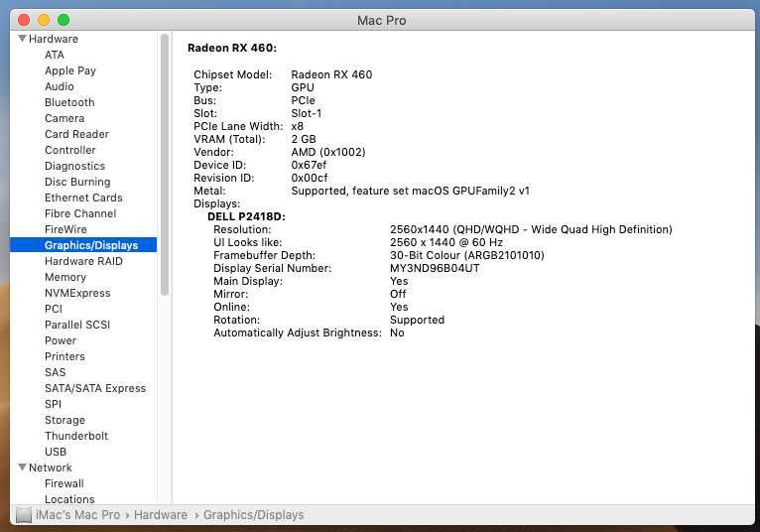This screenshot has width=760, height=532.
Task: Click iMac's Mac Pro in path bar
Action: pyautogui.click(x=77, y=515)
